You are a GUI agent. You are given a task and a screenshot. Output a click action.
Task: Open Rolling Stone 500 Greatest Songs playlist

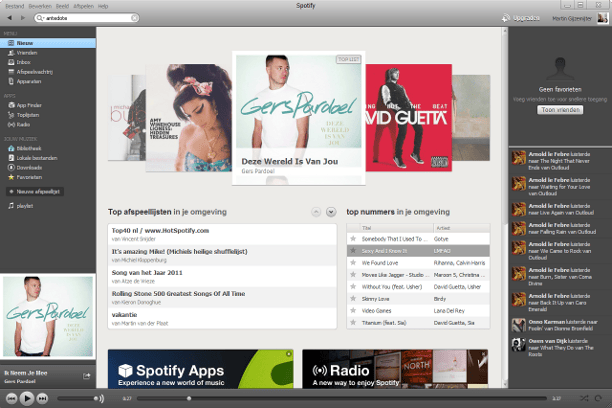click(x=222, y=298)
